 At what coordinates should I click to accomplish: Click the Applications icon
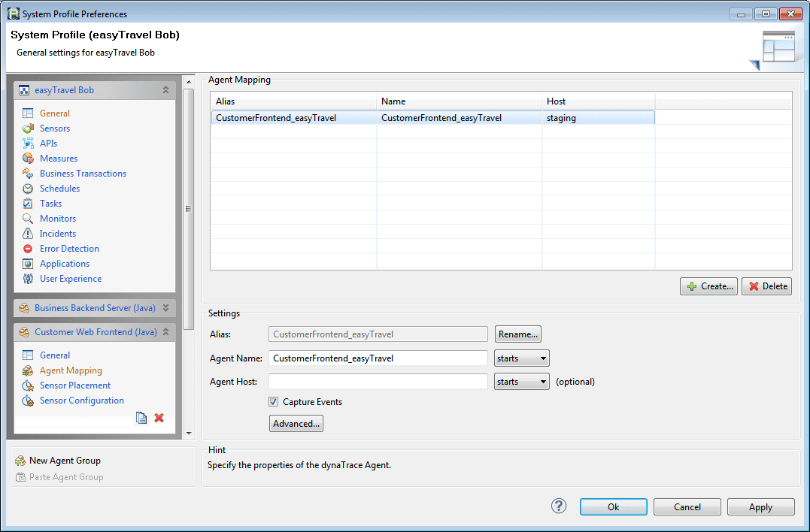pos(28,263)
